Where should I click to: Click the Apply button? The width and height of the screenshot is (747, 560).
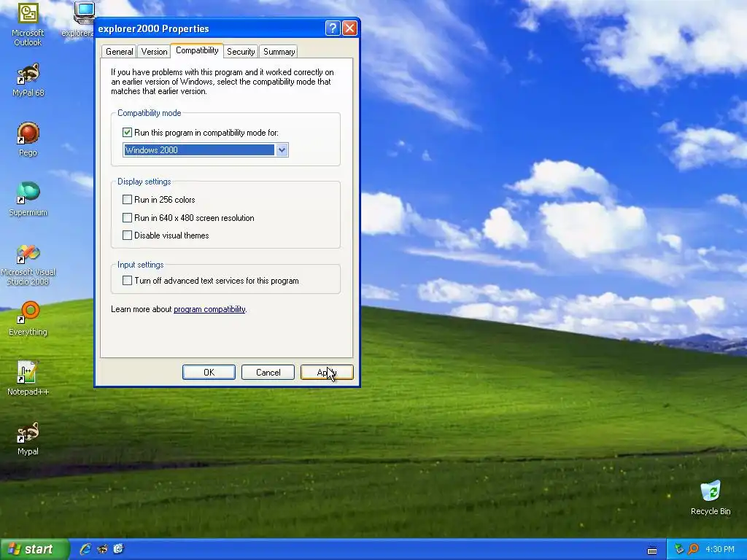tap(327, 373)
